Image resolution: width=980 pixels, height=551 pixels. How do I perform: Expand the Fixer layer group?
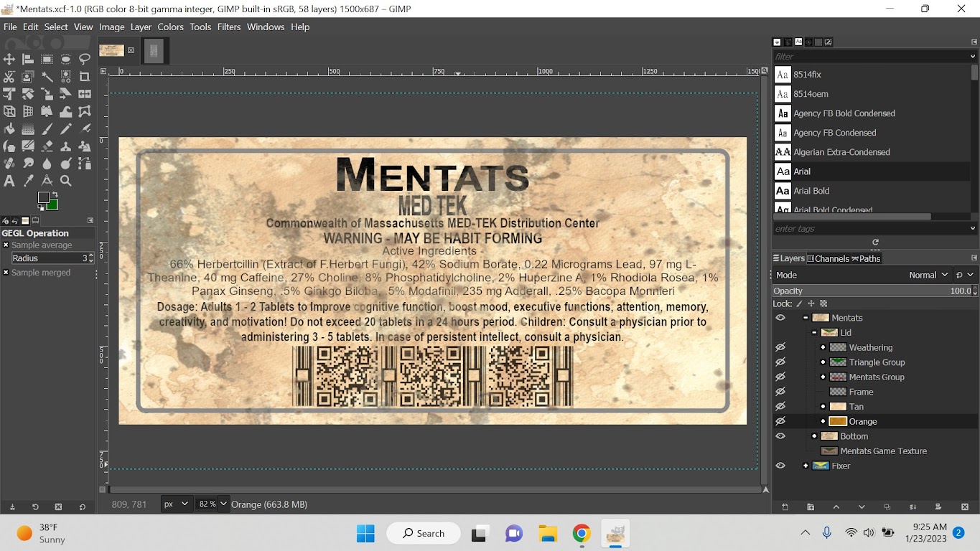[x=806, y=466]
